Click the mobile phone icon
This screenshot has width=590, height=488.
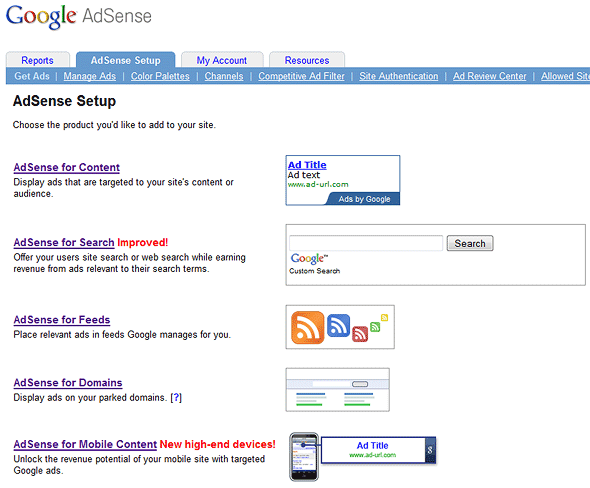click(304, 457)
